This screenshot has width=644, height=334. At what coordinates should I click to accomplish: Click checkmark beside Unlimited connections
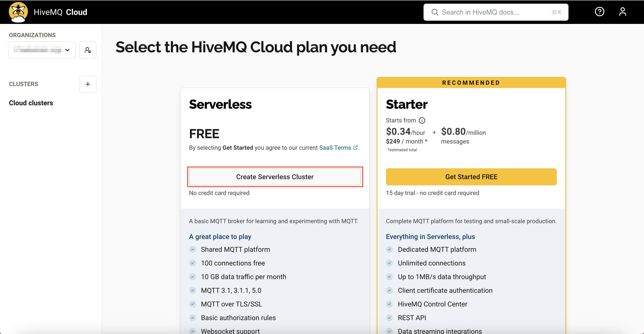(x=389, y=263)
